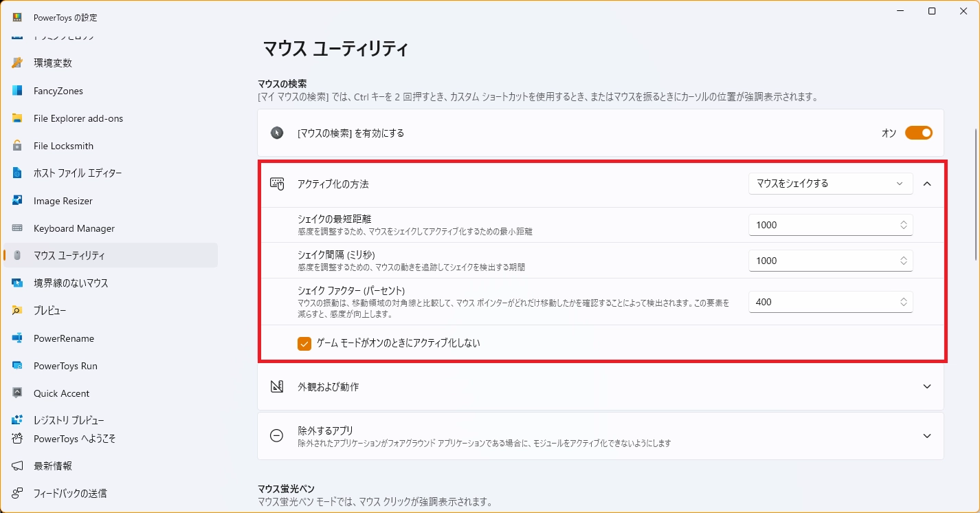Click the Image Resizer icon
Viewport: 980px width, 513px height.
coord(18,201)
